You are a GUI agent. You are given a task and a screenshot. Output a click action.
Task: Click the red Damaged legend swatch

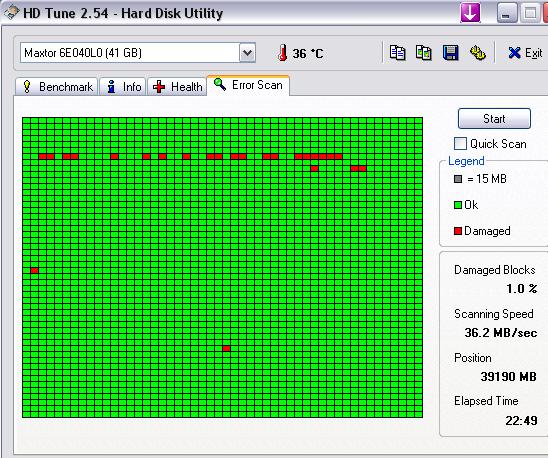pos(458,231)
